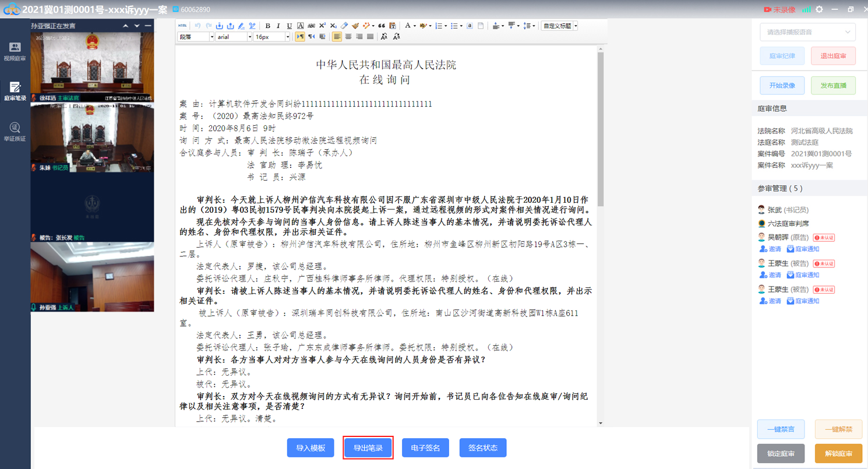Apply italic formatting in the editor toolbar
This screenshot has width=868, height=469.
278,26
